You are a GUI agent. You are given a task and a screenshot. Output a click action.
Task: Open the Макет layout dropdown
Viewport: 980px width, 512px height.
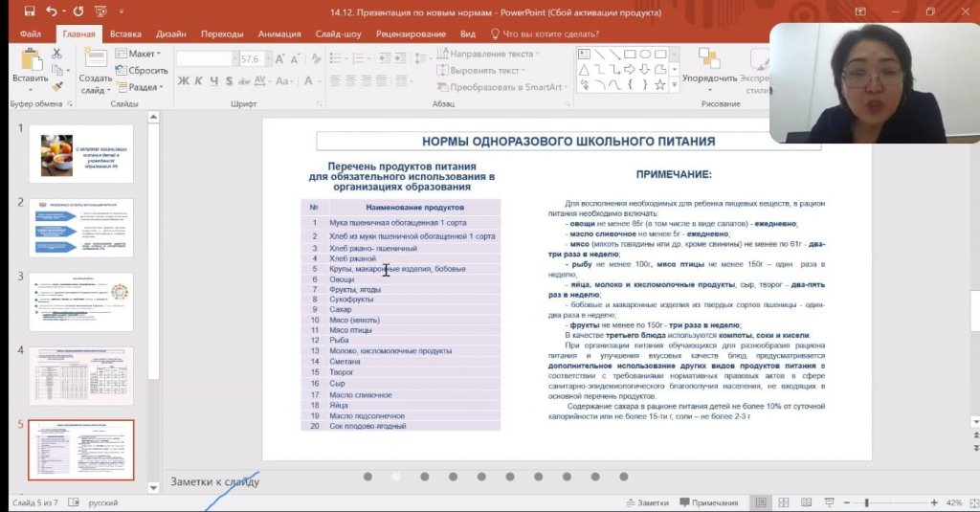pyautogui.click(x=138, y=54)
